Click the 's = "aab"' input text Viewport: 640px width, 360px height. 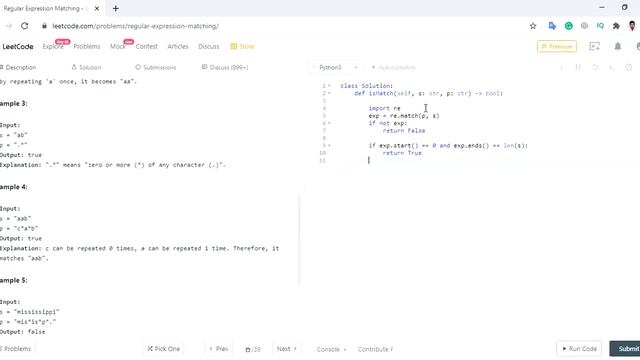tap(16, 219)
